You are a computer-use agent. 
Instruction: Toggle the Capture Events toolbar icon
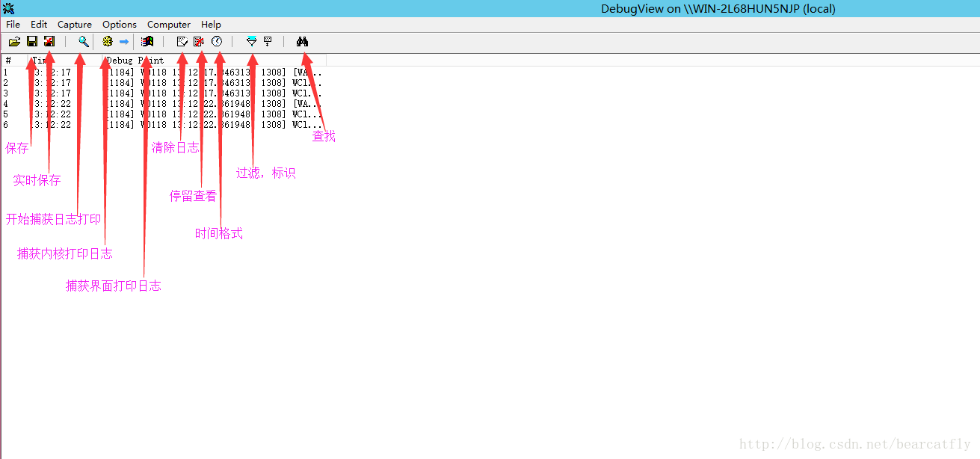pyautogui.click(x=147, y=42)
